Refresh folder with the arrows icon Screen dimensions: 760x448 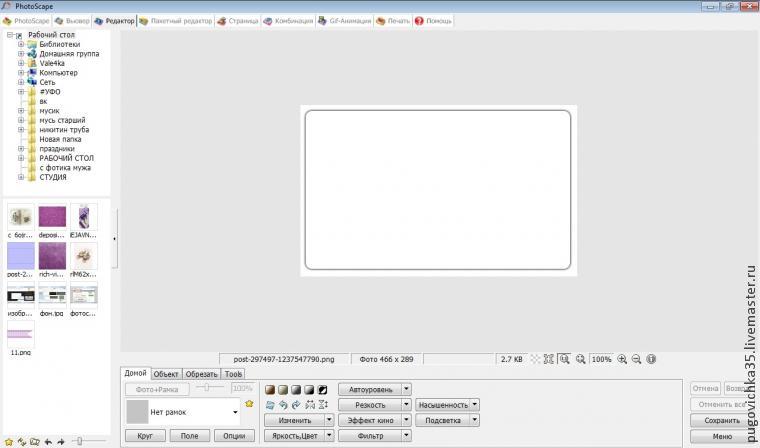click(22, 442)
